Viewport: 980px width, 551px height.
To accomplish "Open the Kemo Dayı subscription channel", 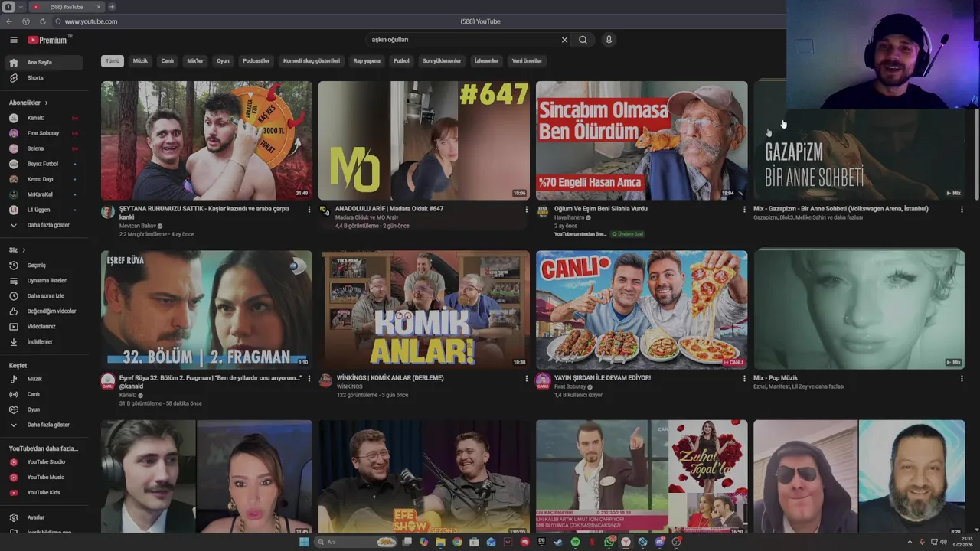I will 43,179.
